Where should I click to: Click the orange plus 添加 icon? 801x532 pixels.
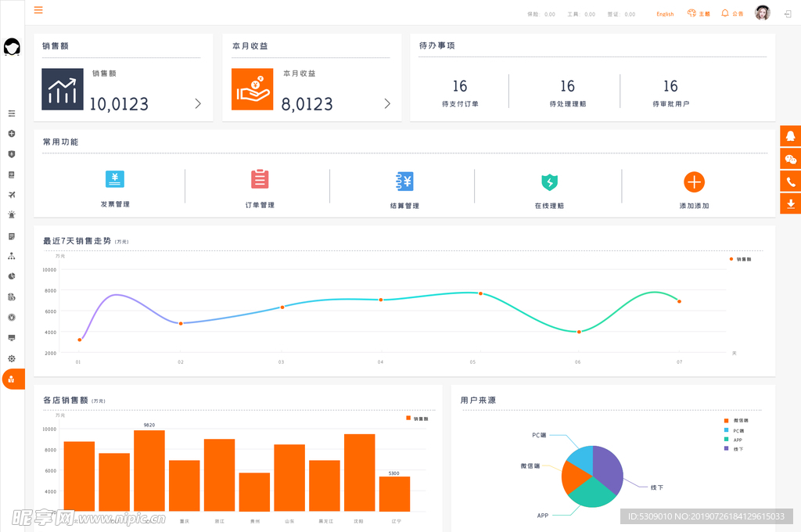pos(694,182)
